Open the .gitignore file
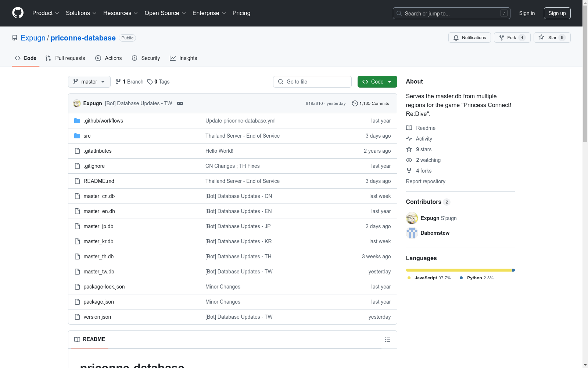 pyautogui.click(x=94, y=166)
